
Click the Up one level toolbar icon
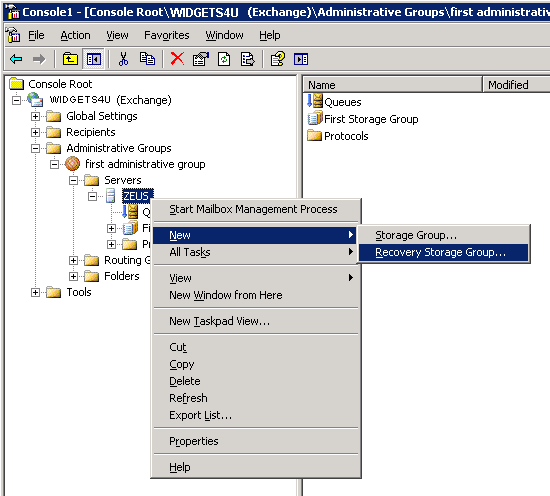(70, 59)
